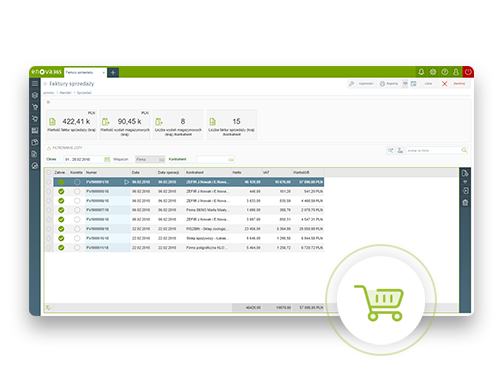Screen dimensions: 500x383
Task: Tick the select-all checkbox in table header
Action: (x=49, y=172)
